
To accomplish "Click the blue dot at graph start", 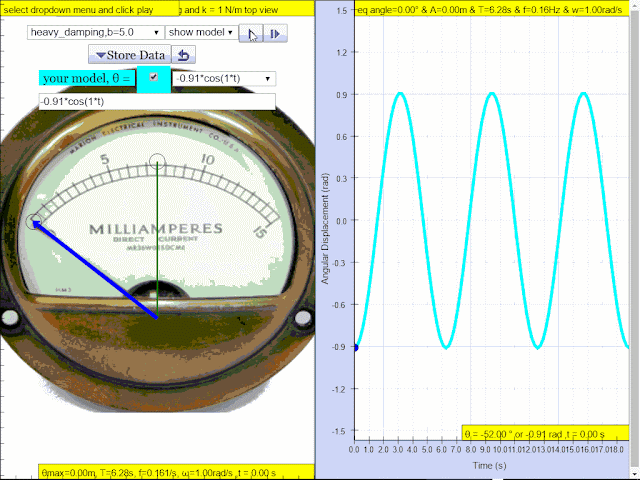I will (355, 347).
